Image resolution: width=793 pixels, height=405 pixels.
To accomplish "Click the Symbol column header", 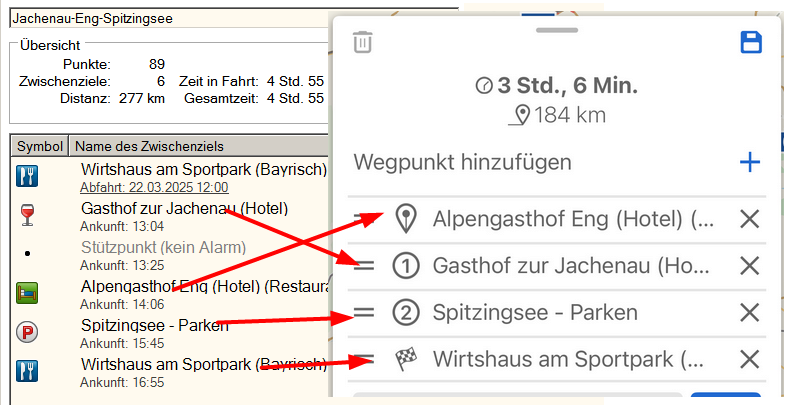I will point(39,146).
